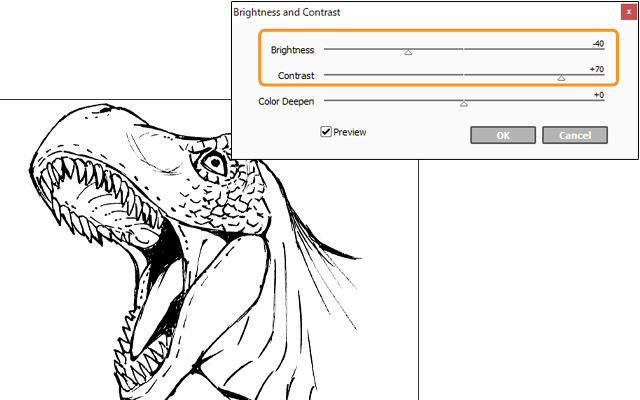This screenshot has height=400, width=640.
Task: Click the Preview checkbox label text
Action: pyautogui.click(x=350, y=132)
